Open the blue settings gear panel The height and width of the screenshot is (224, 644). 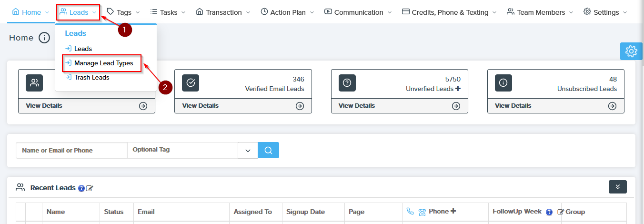point(631,51)
